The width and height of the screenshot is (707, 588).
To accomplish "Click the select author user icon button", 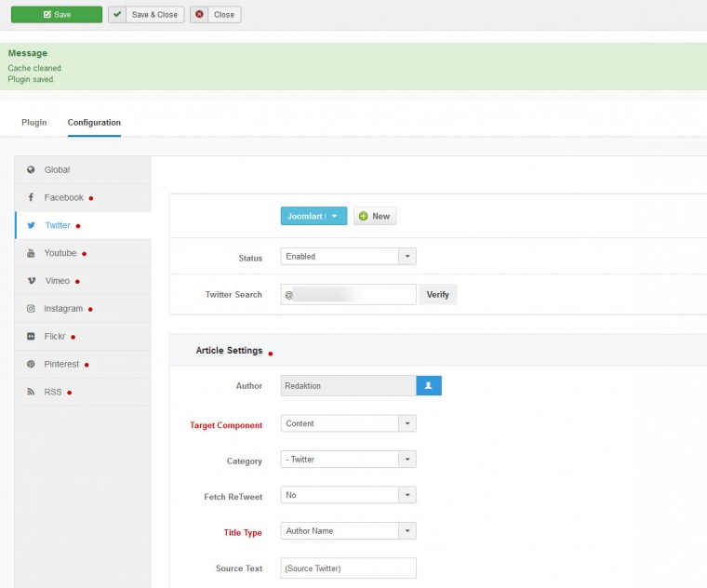I will 429,385.
